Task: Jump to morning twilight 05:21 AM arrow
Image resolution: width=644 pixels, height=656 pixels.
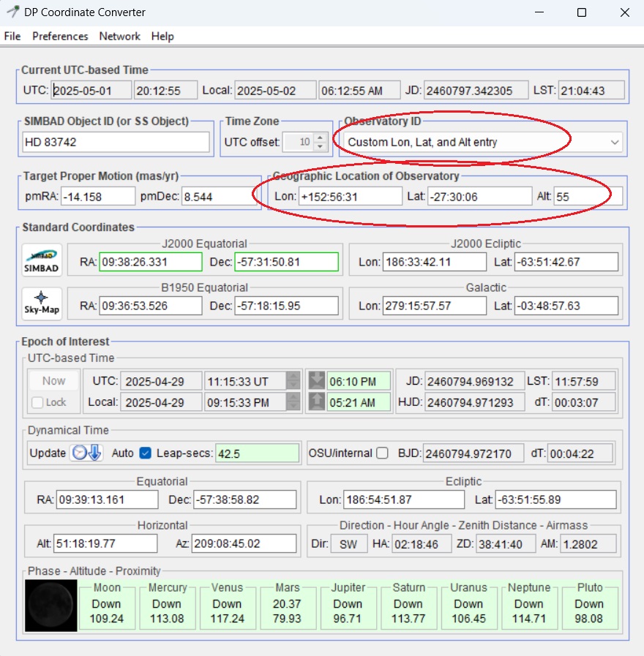Action: coord(317,401)
